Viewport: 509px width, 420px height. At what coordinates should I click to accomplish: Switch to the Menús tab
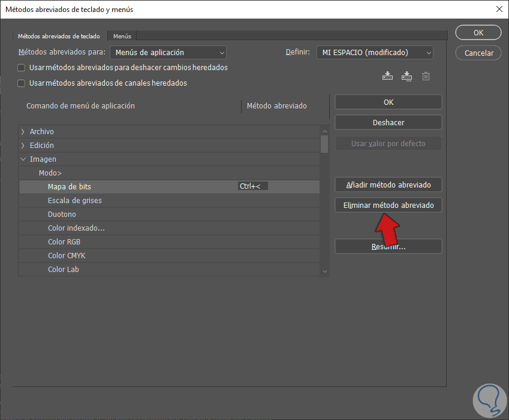click(x=122, y=37)
